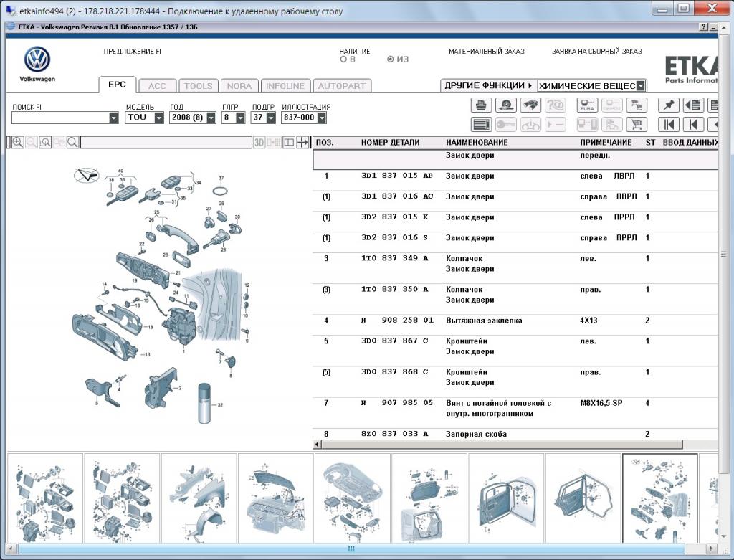734x560 pixels.
Task: Click the ПРИМЕЧАНИЕ column header
Action: [x=606, y=143]
